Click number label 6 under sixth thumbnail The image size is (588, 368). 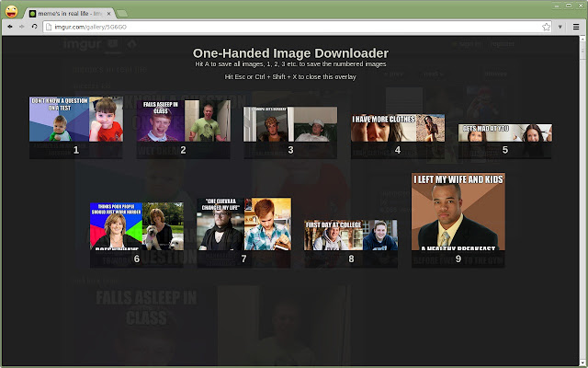click(137, 259)
